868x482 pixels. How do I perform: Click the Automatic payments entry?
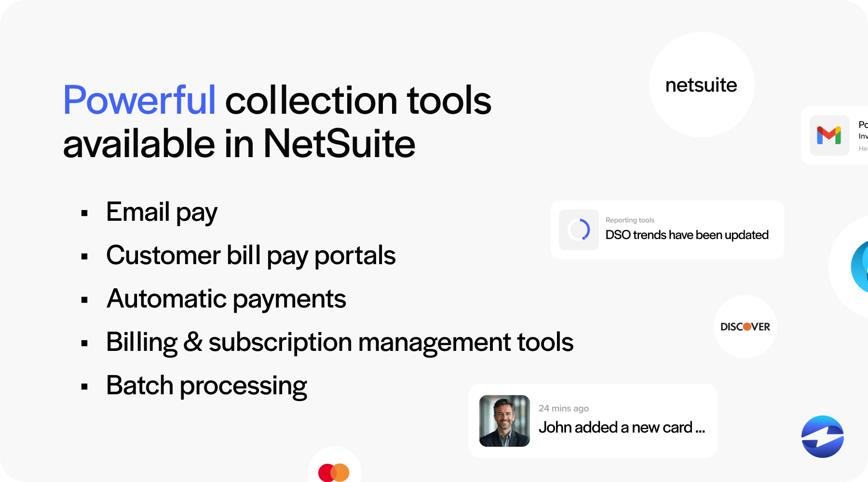[x=227, y=299]
